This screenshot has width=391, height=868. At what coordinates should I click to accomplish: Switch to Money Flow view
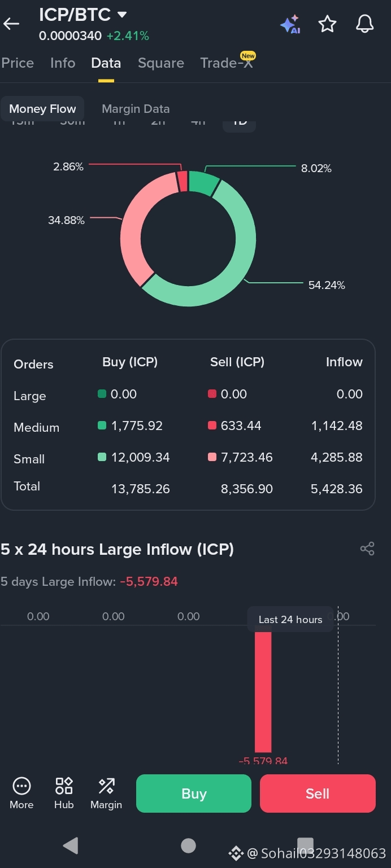[x=42, y=109]
